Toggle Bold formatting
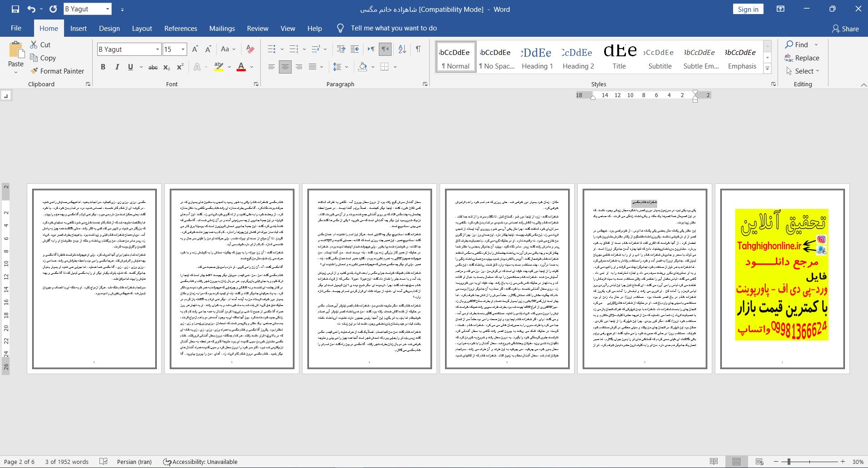Viewport: 868px width, 468px height. [x=103, y=67]
